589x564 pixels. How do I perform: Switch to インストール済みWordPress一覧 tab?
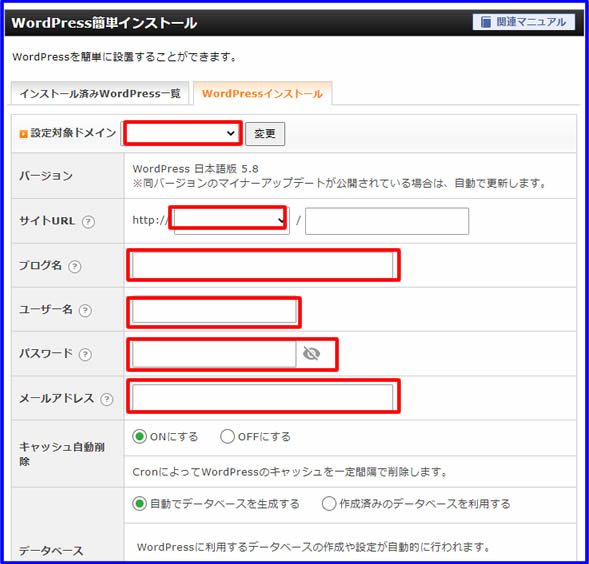click(x=100, y=93)
